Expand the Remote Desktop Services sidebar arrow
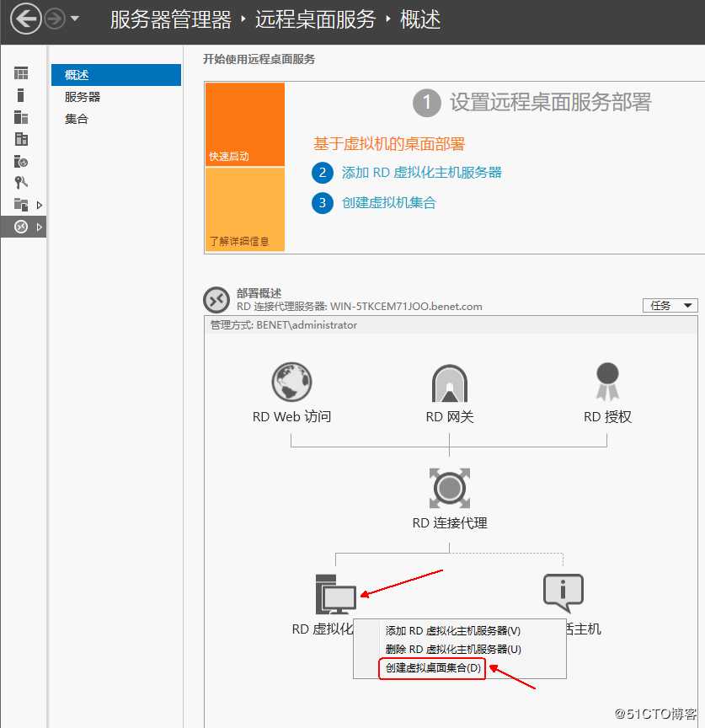The image size is (705, 728). pyautogui.click(x=40, y=227)
